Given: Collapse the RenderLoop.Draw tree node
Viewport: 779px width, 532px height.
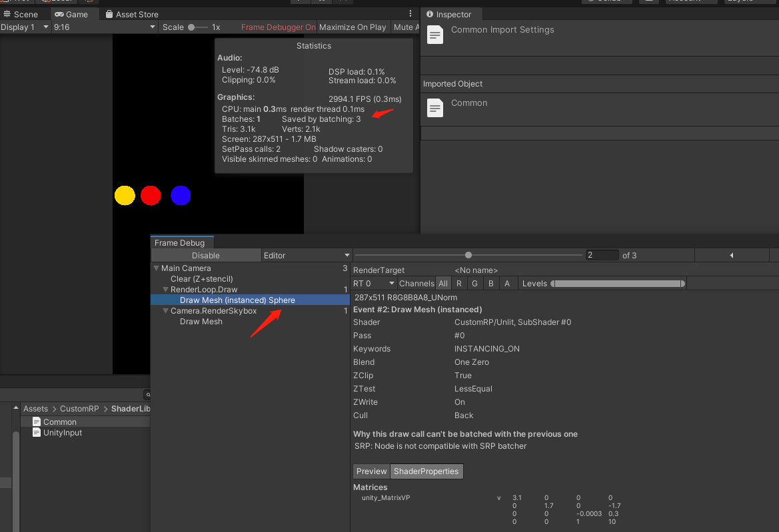Looking at the screenshot, I should pyautogui.click(x=165, y=290).
